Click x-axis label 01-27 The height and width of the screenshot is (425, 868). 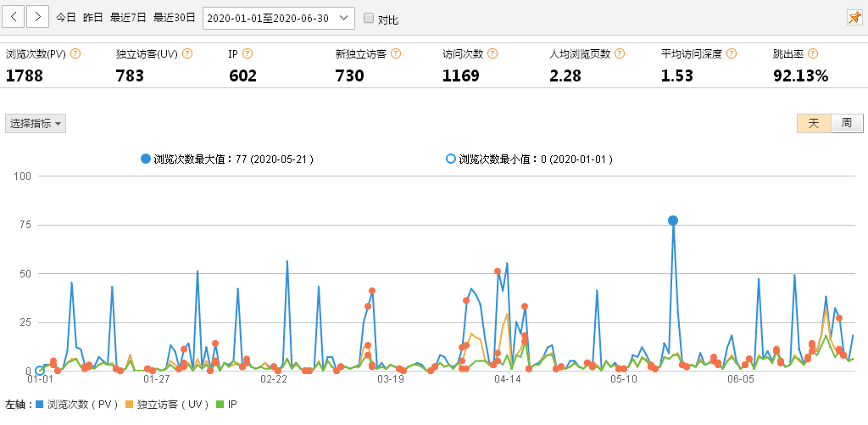[156, 379]
